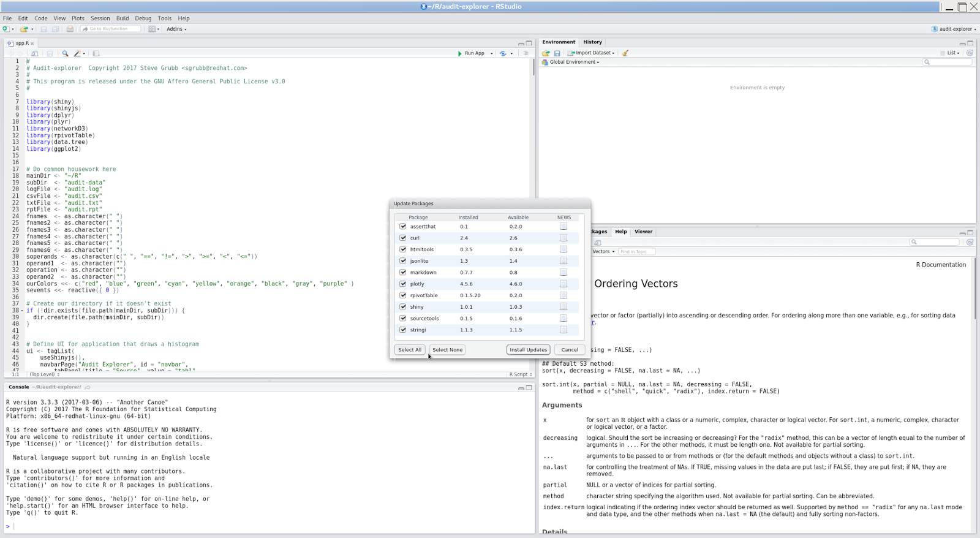Click the Find/Replace magnifier in editor toolbar
Screen dimensions: 980x538
pyautogui.click(x=65, y=53)
